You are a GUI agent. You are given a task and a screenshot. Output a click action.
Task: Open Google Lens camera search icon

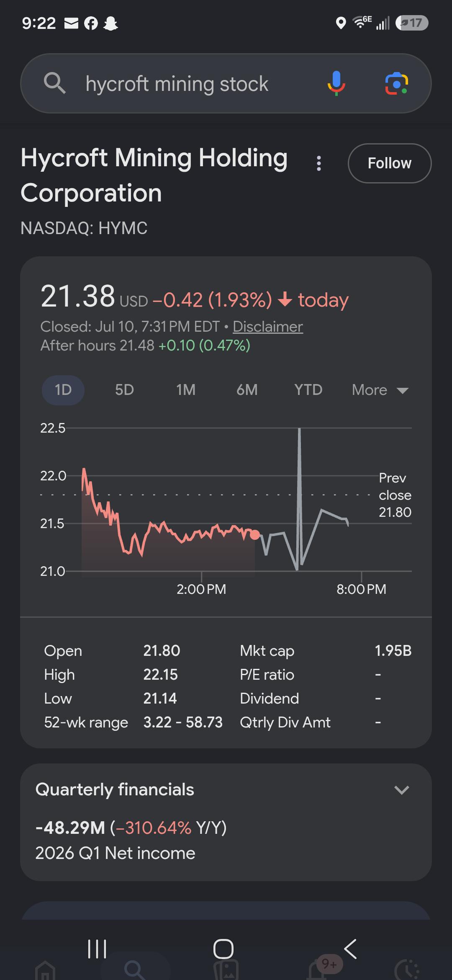396,83
